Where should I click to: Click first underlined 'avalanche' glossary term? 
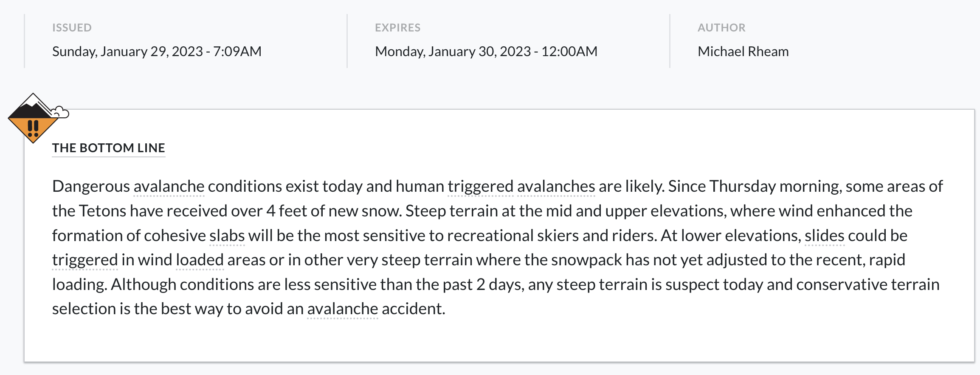tap(169, 186)
